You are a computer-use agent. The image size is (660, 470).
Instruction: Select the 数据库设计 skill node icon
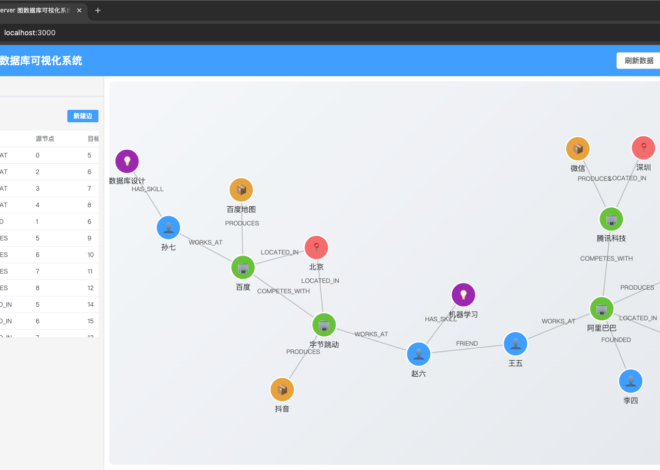tap(127, 161)
